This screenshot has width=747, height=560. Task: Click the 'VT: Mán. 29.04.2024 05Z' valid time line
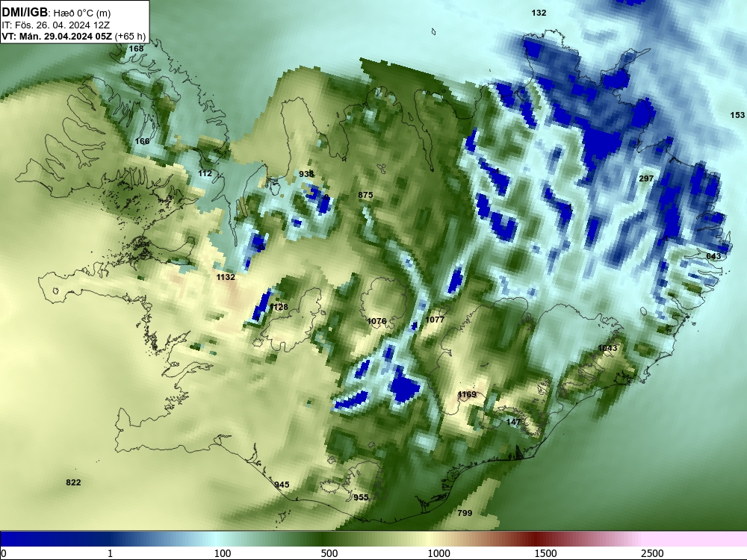(57, 36)
